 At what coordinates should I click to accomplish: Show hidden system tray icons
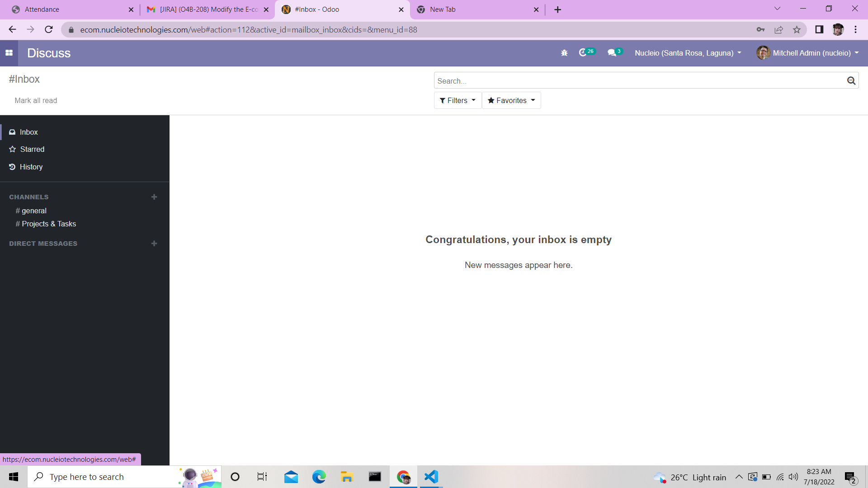click(x=739, y=477)
